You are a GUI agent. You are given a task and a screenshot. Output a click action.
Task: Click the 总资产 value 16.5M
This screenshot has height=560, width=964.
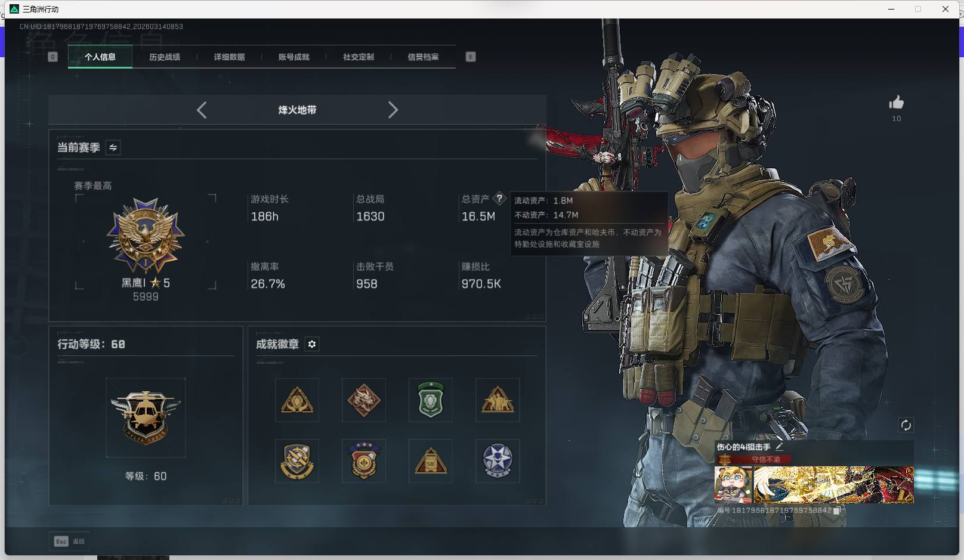478,216
